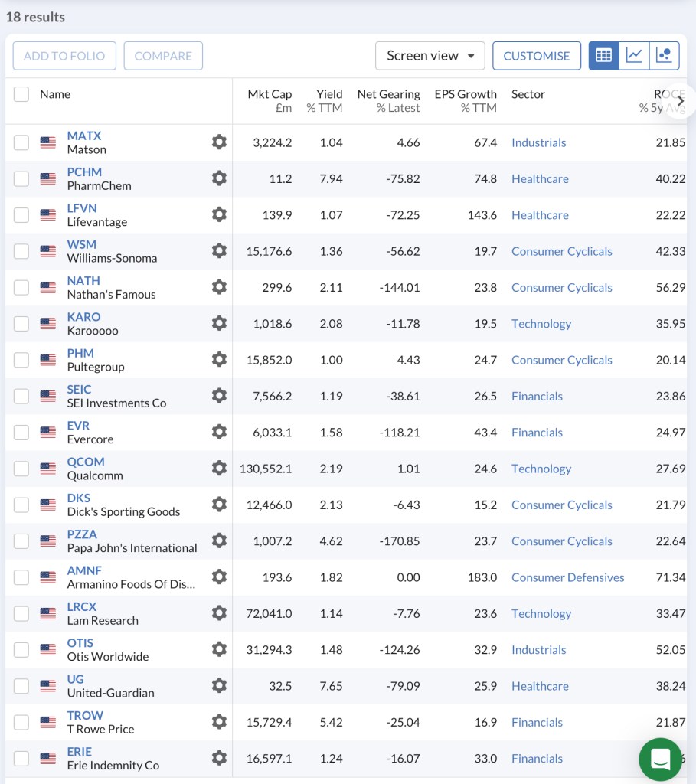The width and height of the screenshot is (696, 784).
Task: Switch to table grid view icon
Action: (x=603, y=56)
